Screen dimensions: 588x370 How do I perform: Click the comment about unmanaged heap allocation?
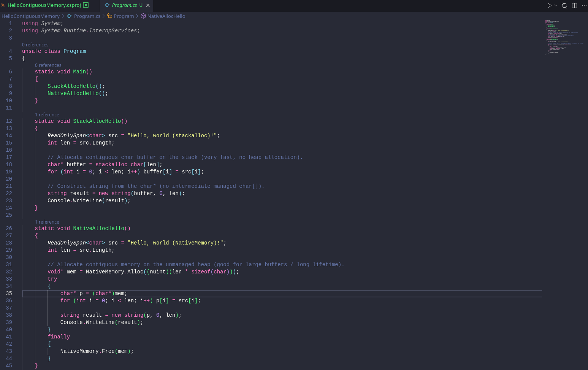[196, 265]
